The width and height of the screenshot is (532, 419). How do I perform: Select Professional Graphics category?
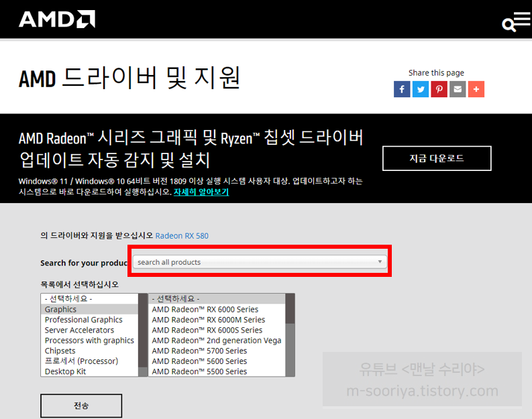[x=90, y=320]
